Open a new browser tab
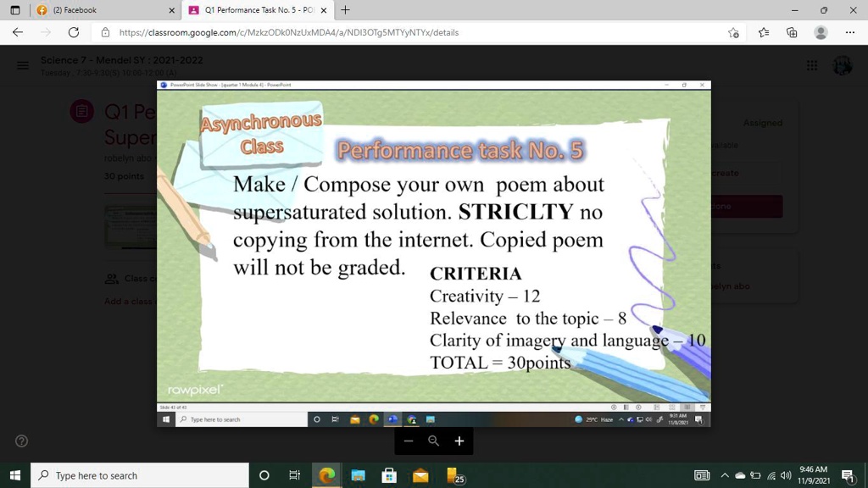The image size is (868, 488). 346,10
